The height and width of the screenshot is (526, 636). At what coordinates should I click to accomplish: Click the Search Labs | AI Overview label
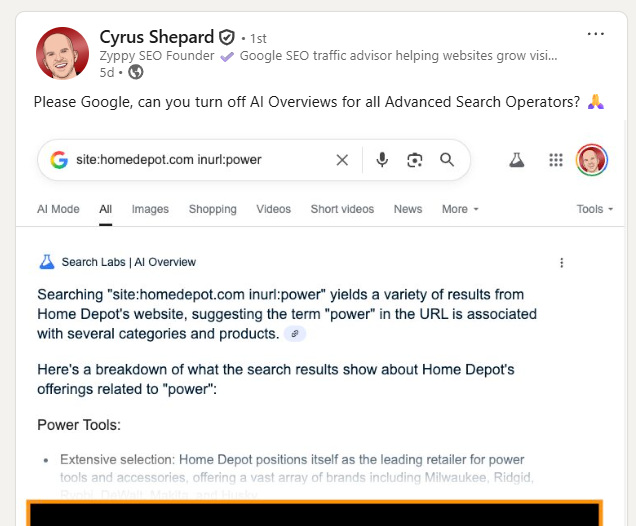(x=129, y=262)
